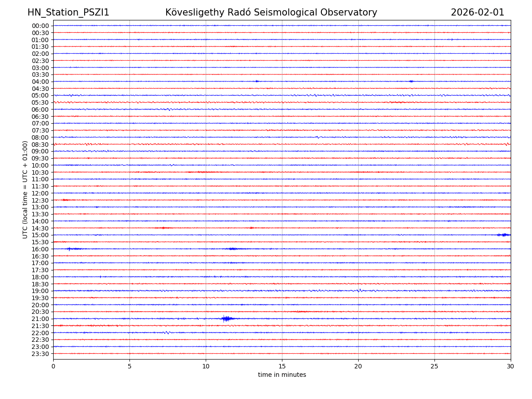Image resolution: width=532 pixels, height=399 pixels.
Task: Click the 19:00 row time label
Action: [x=40, y=291]
